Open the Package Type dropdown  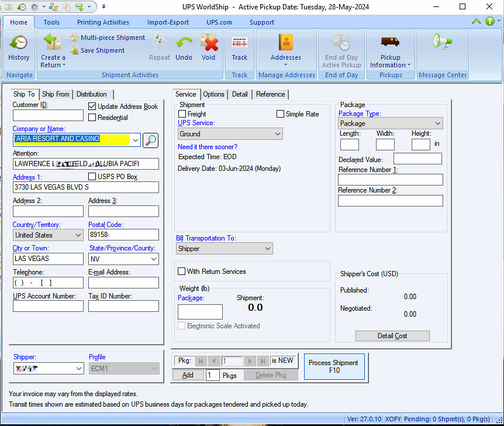coord(390,123)
